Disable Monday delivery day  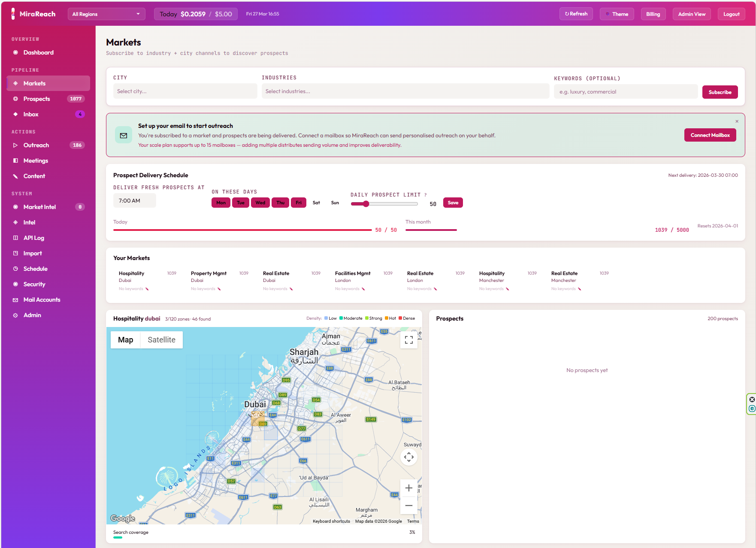click(x=221, y=203)
